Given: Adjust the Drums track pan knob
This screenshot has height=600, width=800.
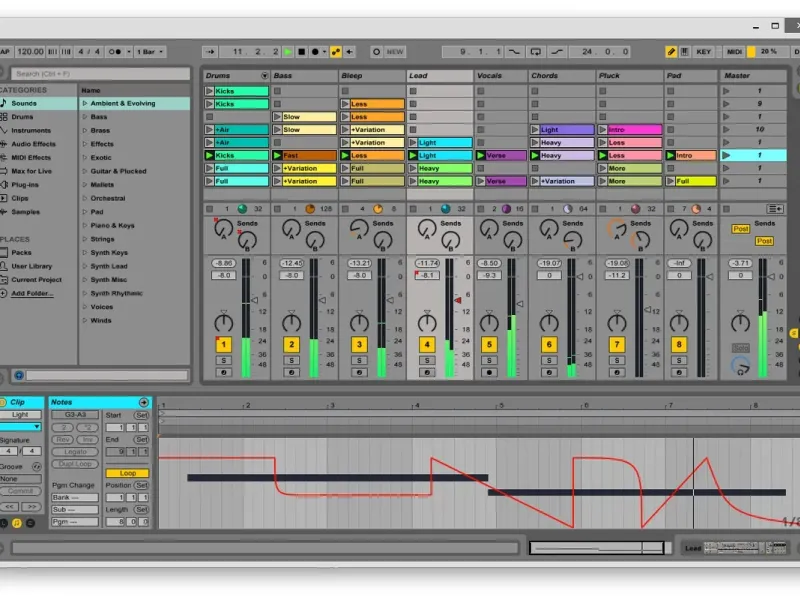Looking at the screenshot, I should (x=223, y=322).
